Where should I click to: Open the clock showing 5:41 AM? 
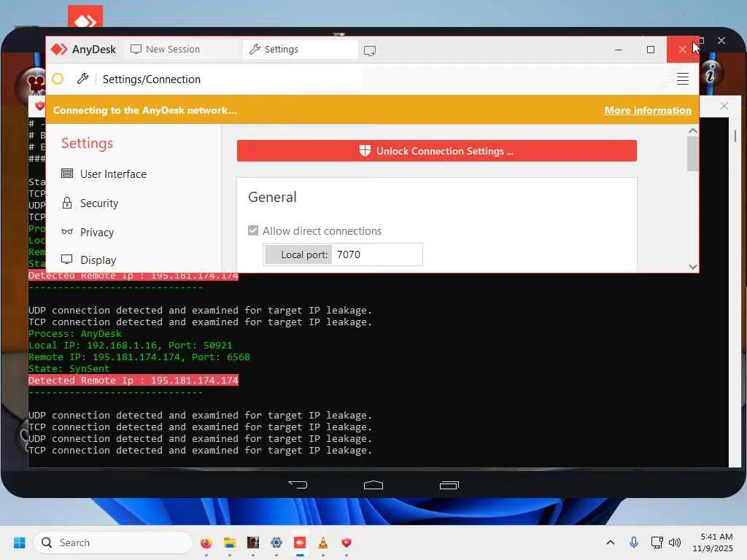tap(713, 542)
